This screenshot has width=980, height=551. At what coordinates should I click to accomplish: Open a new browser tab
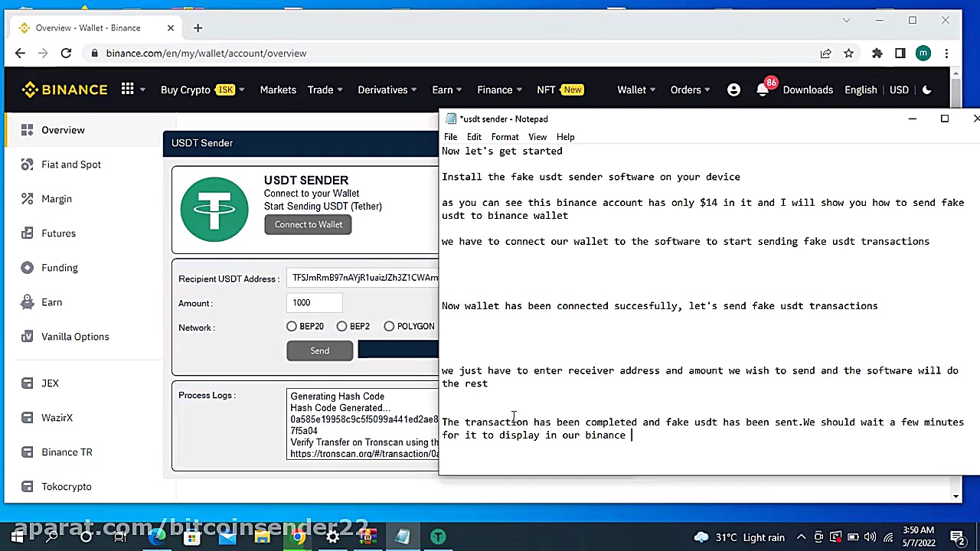pyautogui.click(x=198, y=28)
